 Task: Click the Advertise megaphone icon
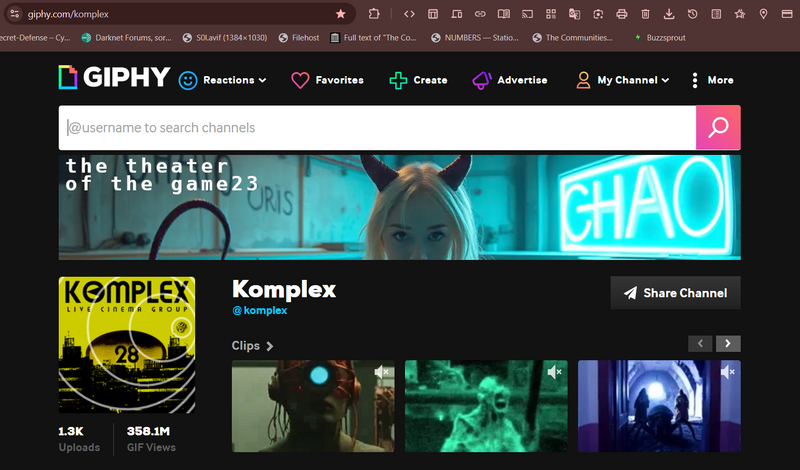pyautogui.click(x=482, y=80)
